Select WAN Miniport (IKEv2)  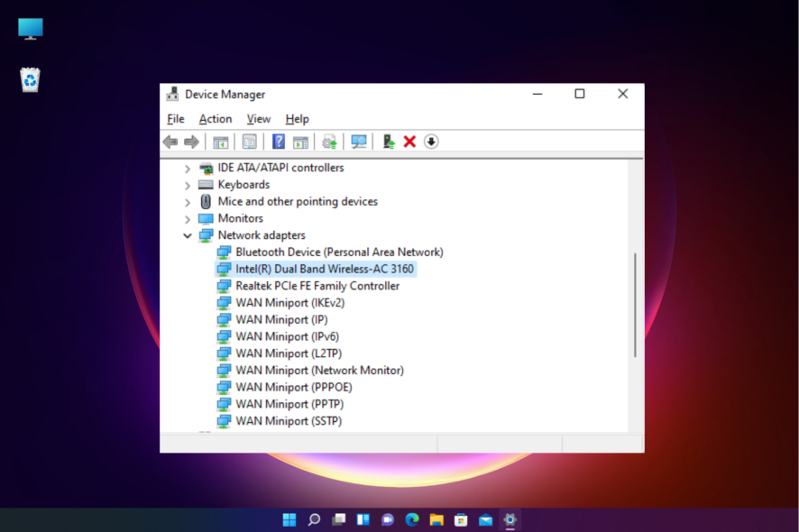(x=290, y=302)
